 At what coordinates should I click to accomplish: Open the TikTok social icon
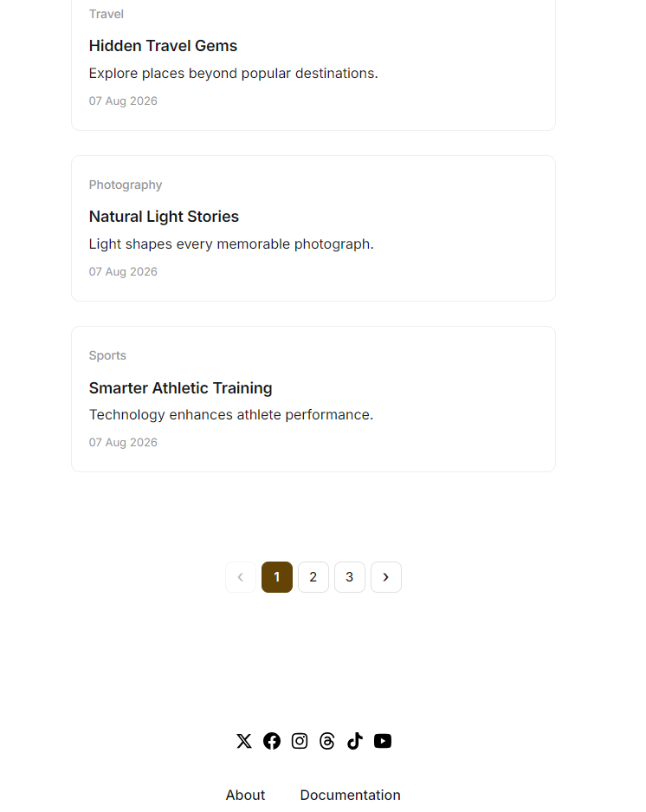click(x=354, y=741)
